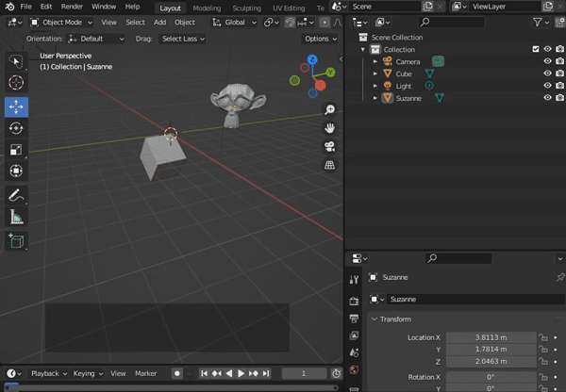Toggle snapping magnet icon

tap(290, 23)
